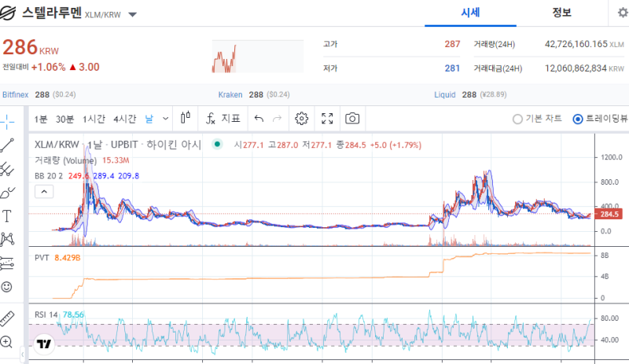Open page settings gear at top right
This screenshot has height=364, width=629.
623,13
